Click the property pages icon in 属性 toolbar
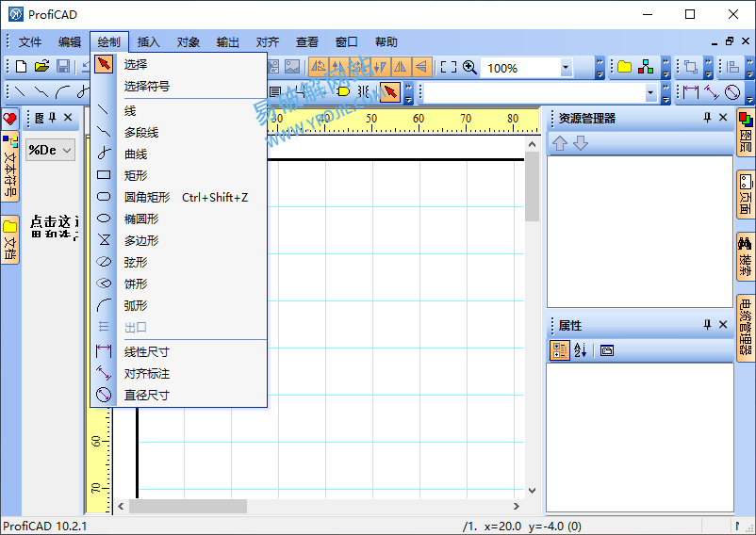This screenshot has height=535, width=756. [x=607, y=350]
